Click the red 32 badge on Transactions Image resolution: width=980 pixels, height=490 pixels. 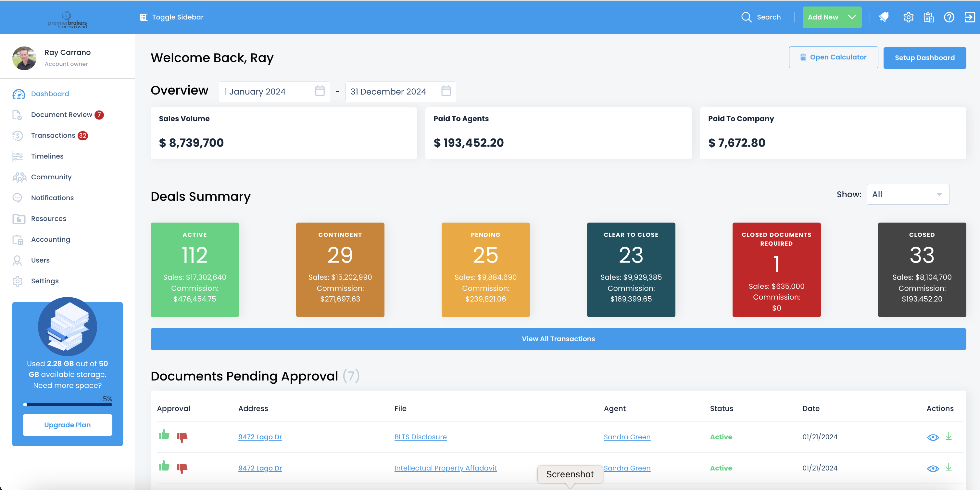pyautogui.click(x=82, y=136)
